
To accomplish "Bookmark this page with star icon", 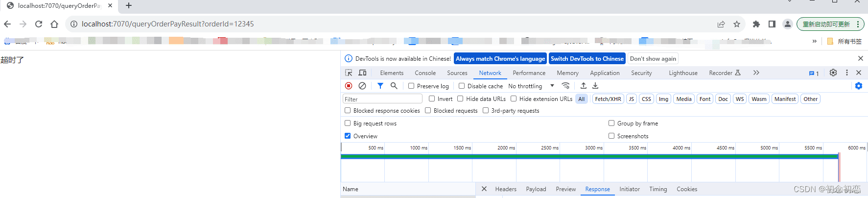I will (737, 24).
